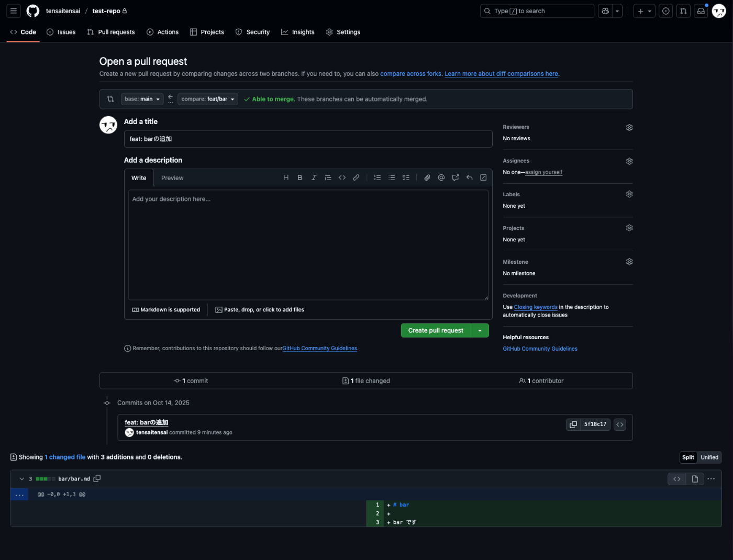Go to GitHub home via the Octocat logo

[33, 11]
